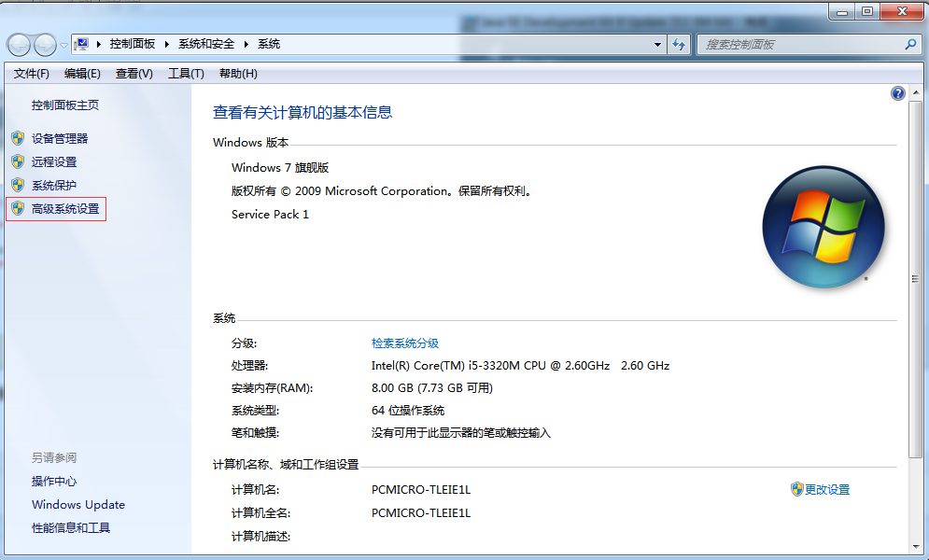Open the address bar history dropdown
Image resolution: width=929 pixels, height=560 pixels.
[x=657, y=45]
